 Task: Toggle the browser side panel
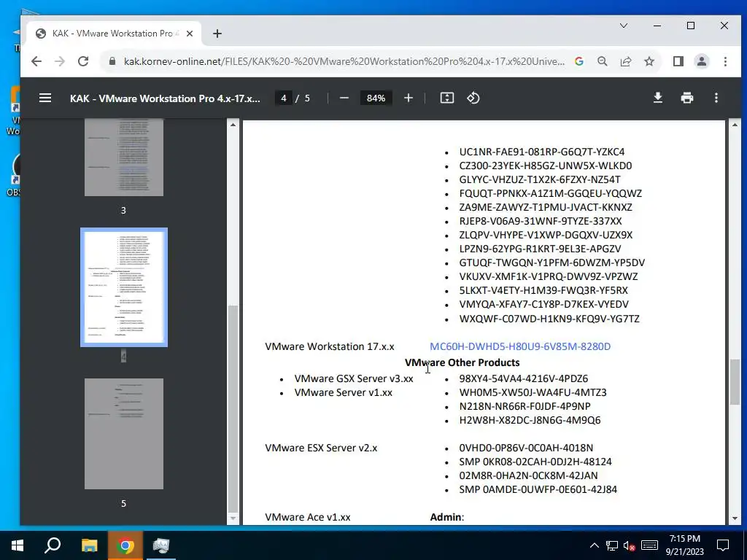[678, 61]
